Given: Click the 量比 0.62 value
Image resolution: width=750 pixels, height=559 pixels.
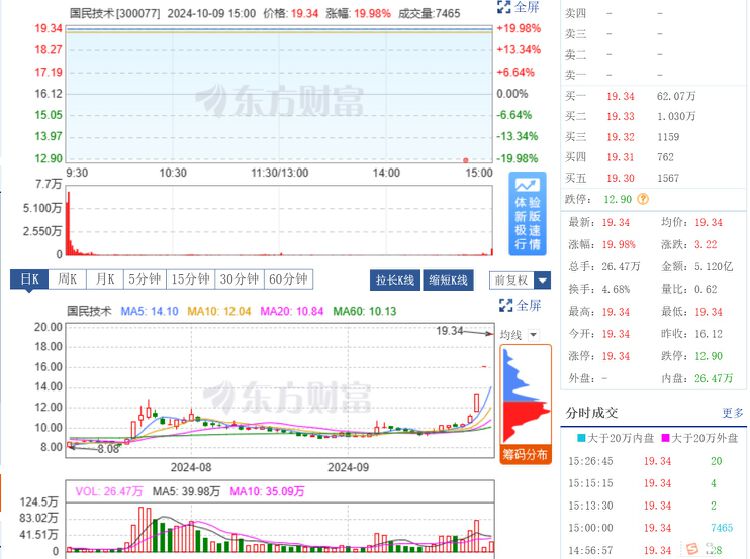Looking at the screenshot, I should tap(706, 289).
